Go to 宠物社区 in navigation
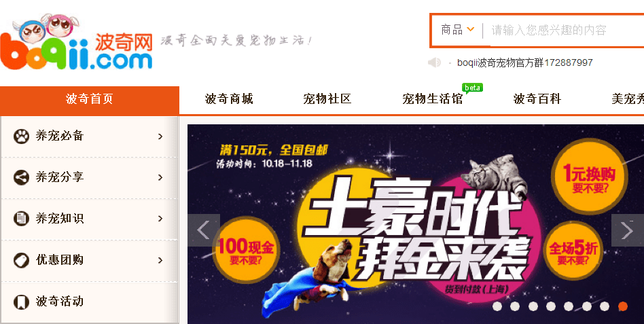644x324 pixels. tap(327, 99)
